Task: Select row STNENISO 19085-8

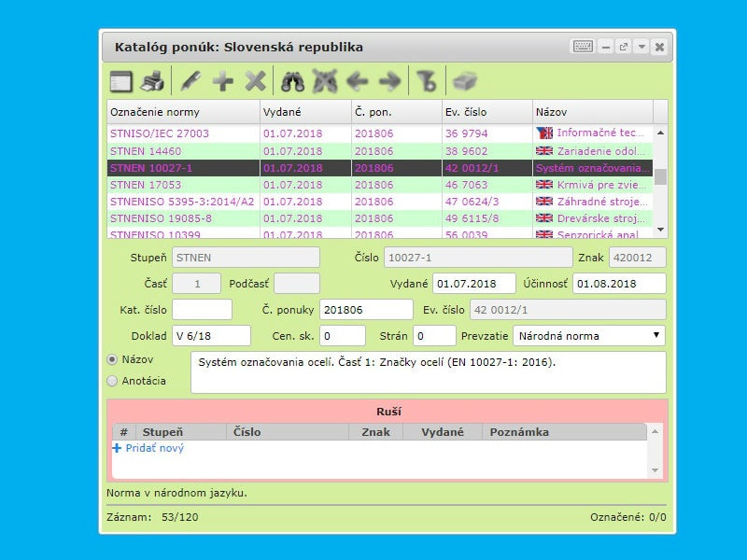Action: pyautogui.click(x=380, y=218)
